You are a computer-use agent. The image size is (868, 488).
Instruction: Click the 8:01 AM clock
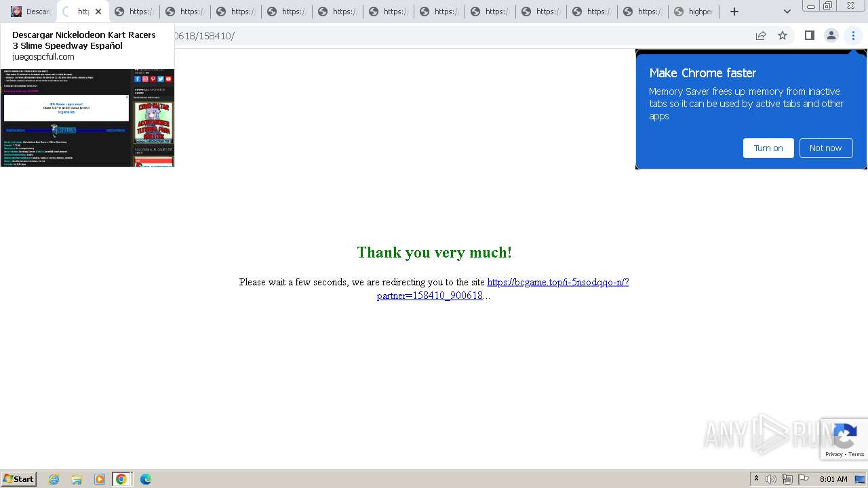(x=833, y=479)
